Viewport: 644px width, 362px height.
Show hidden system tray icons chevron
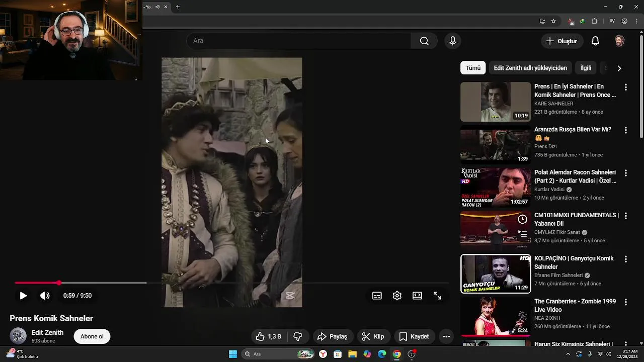pyautogui.click(x=569, y=354)
